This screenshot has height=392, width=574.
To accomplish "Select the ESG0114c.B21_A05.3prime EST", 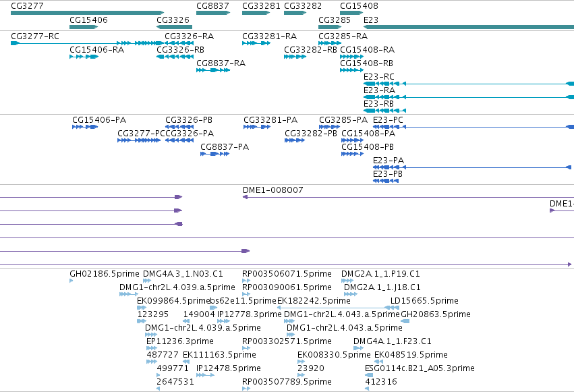I will coord(369,375).
